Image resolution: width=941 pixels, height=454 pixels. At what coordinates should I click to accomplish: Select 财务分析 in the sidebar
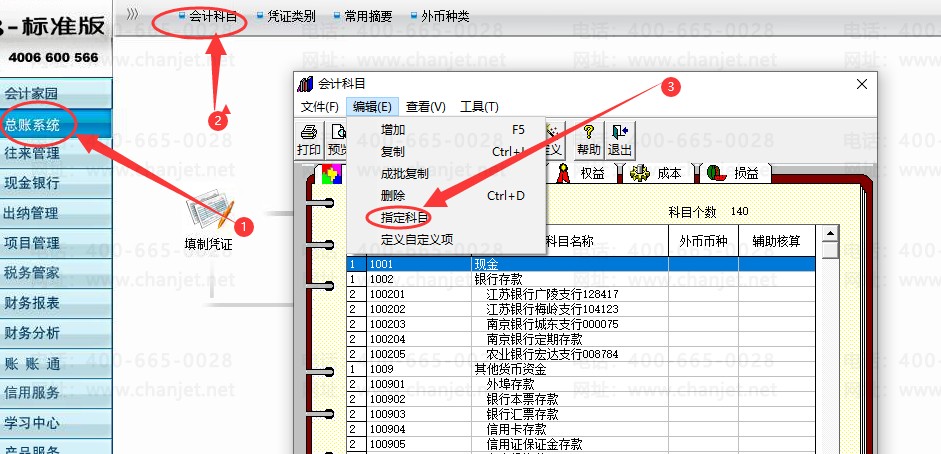(x=56, y=333)
